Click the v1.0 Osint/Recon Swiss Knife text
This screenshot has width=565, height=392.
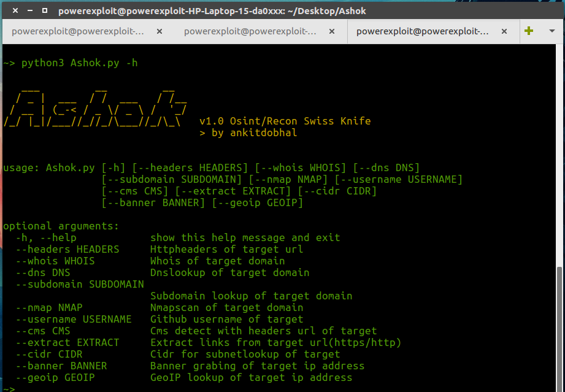pos(286,121)
